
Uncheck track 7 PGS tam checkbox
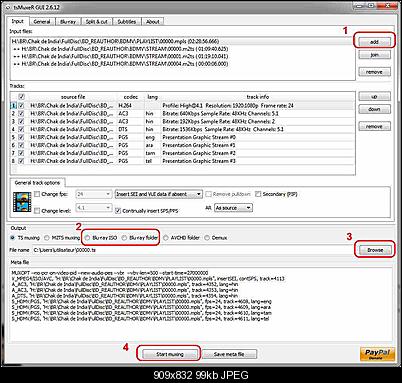click(21, 153)
